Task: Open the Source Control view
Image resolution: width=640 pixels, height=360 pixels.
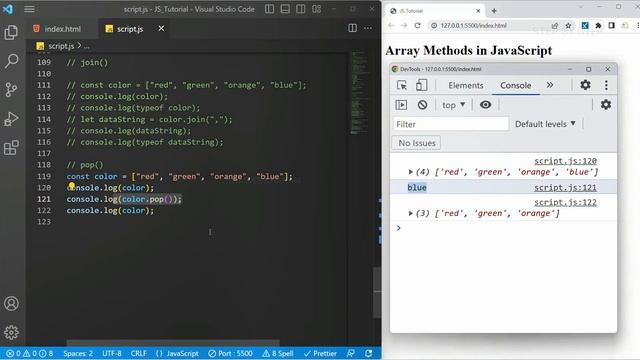Action: click(11, 90)
